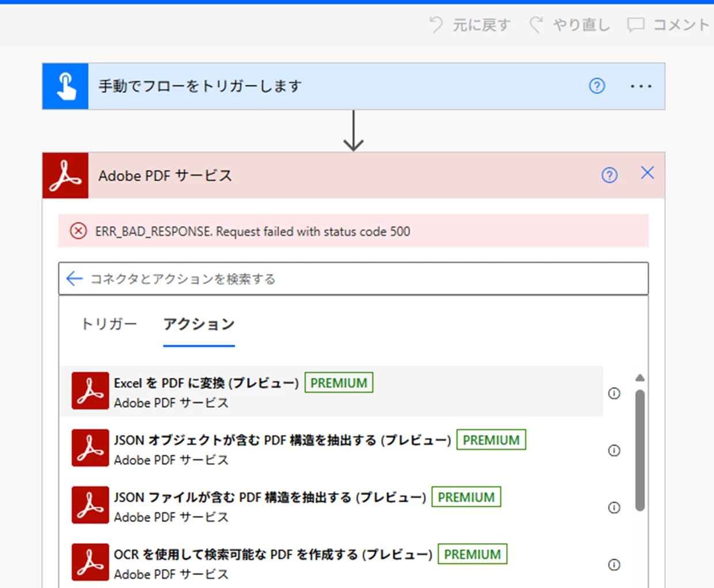Select OCR を使用して検索可能な PDF を作成する action
The width and height of the screenshot is (714, 588).
332,562
